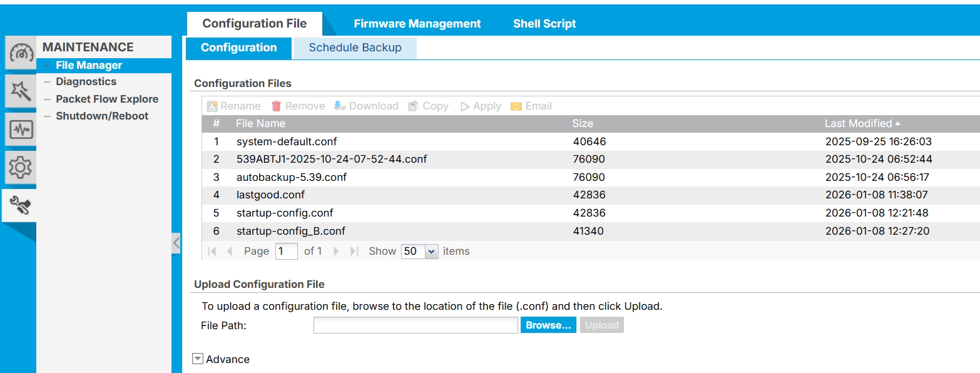Click date 2026-01-08 11:38:07
Image resolution: width=980 pixels, height=373 pixels.
pos(877,195)
